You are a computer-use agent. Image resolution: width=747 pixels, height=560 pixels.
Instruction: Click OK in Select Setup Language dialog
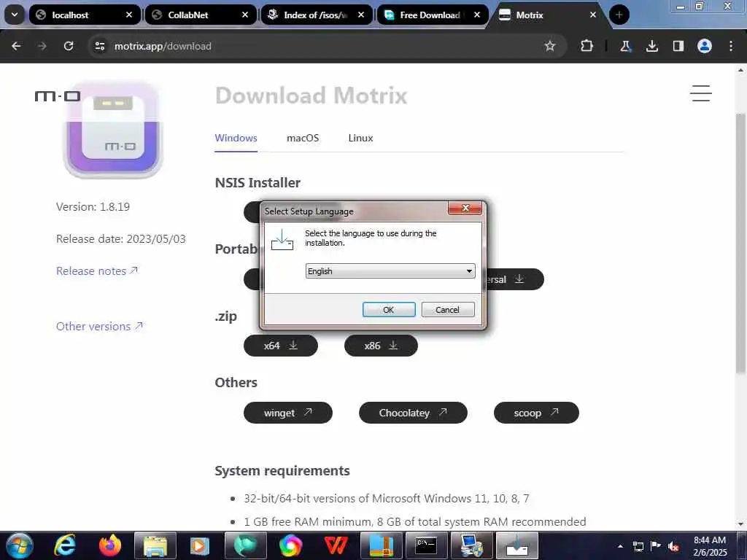(389, 309)
